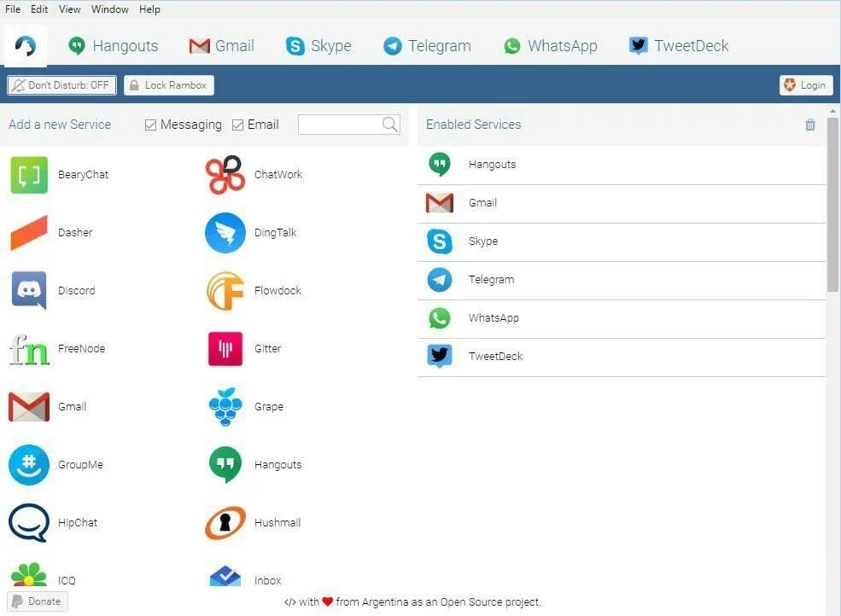Select Skype in Enabled Services
The height and width of the screenshot is (616, 841).
click(621, 241)
